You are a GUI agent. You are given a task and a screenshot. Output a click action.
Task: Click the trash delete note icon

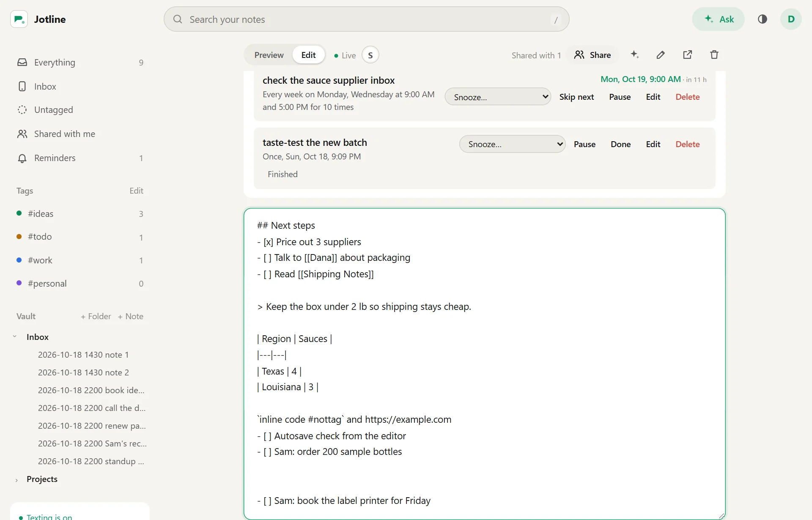(x=714, y=55)
